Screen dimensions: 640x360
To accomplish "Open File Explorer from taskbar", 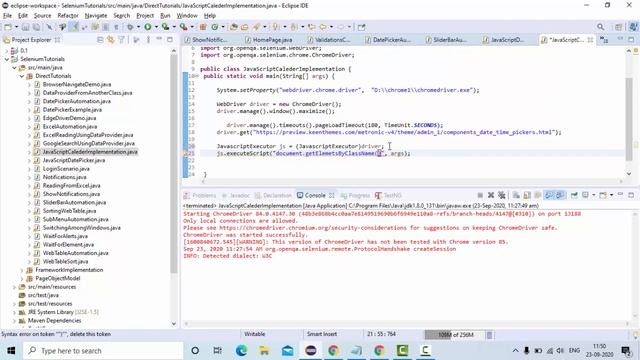I will [x=264, y=350].
